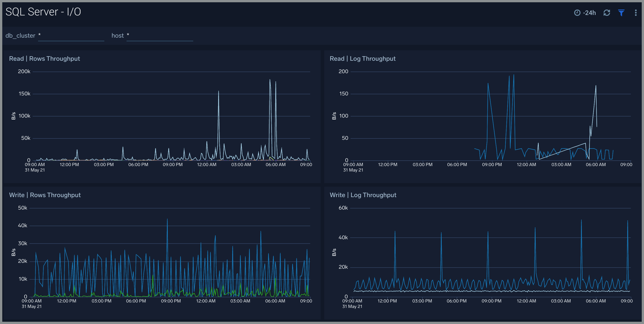This screenshot has height=324, width=644.
Task: Select the Write | Log Throughput panel title
Action: point(363,195)
